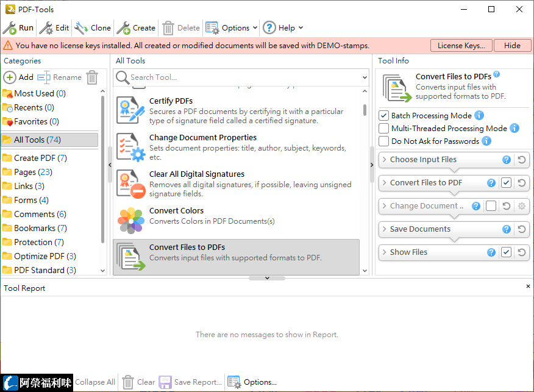The width and height of the screenshot is (534, 392).
Task: Open the Help dropdown menu
Action: 283,27
